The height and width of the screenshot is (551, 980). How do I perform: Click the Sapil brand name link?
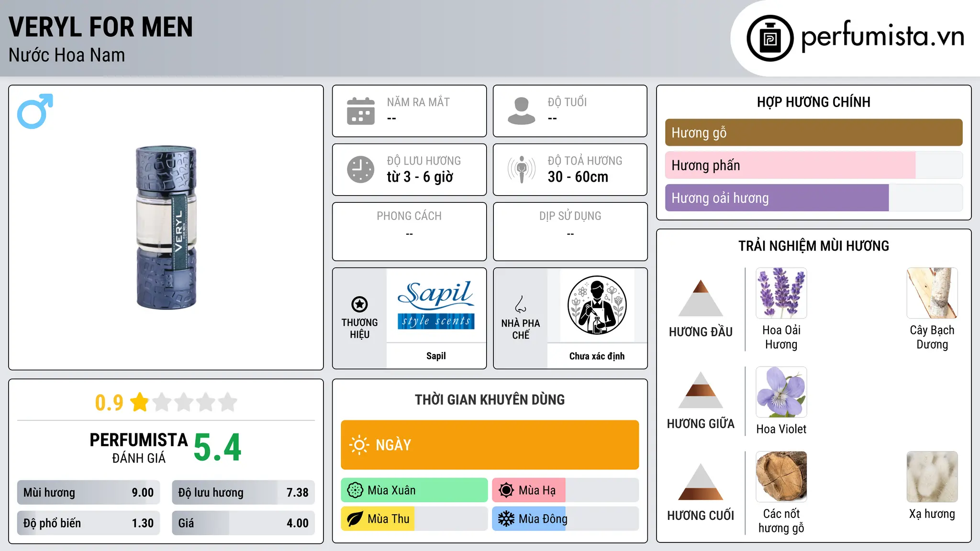point(436,356)
